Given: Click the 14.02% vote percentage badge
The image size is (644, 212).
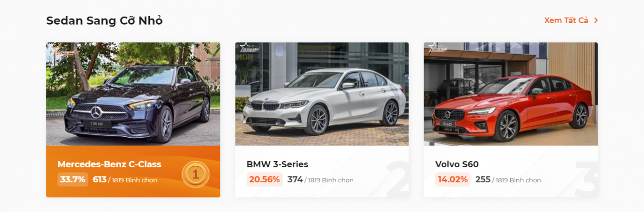Looking at the screenshot, I should [453, 179].
